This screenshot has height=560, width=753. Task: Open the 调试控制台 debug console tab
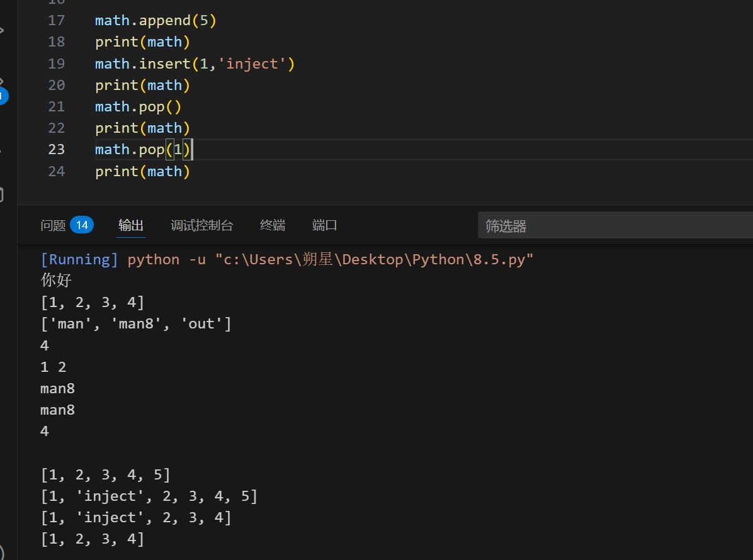[201, 225]
